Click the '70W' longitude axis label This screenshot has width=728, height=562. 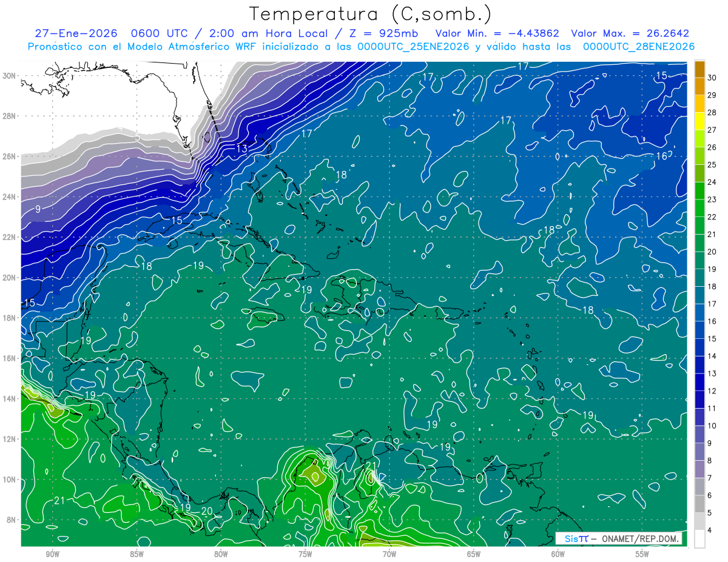(x=389, y=554)
